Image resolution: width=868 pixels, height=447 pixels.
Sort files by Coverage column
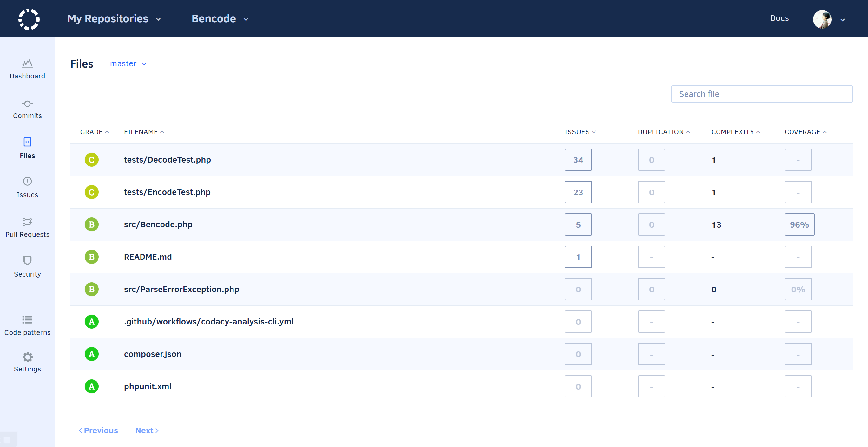806,132
